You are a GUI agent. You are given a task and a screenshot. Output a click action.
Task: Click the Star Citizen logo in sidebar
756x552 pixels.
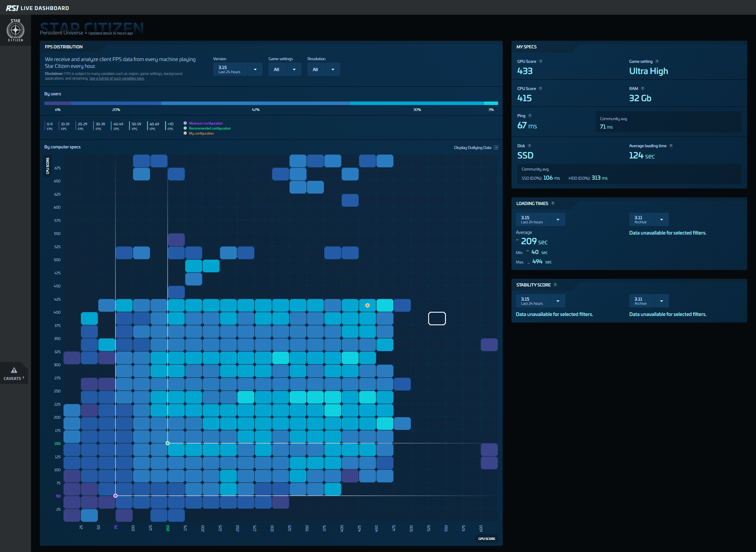[15, 30]
